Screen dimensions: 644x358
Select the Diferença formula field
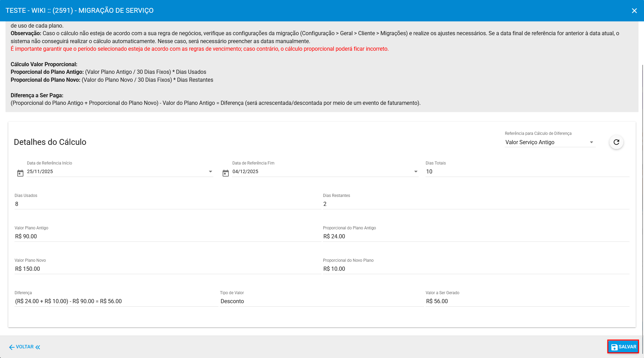[x=116, y=301]
